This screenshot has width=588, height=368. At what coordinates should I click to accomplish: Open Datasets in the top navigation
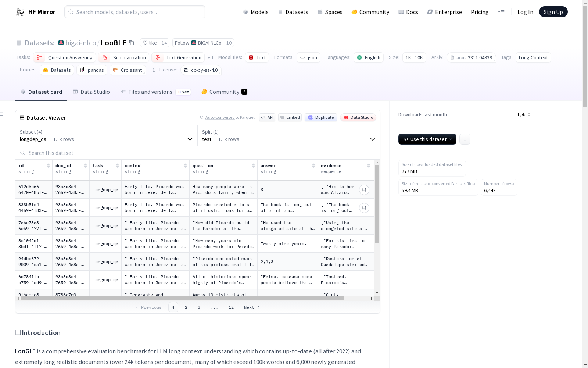tap(293, 12)
